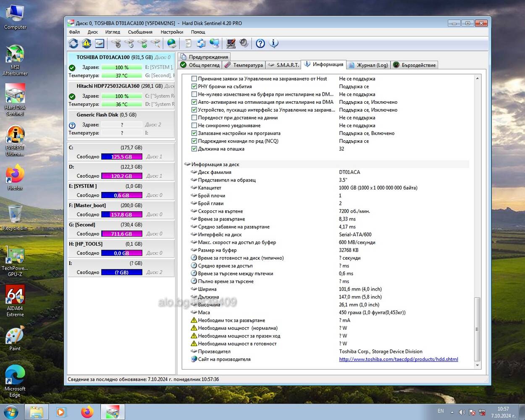Click the information panel vertical scrollbar thumb
The image size is (525, 420).
[x=477, y=329]
